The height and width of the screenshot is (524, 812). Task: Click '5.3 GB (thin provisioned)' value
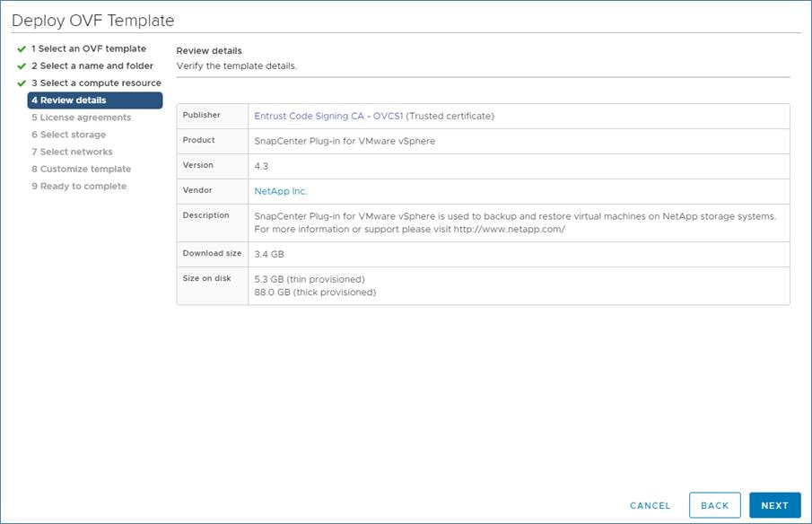310,279
